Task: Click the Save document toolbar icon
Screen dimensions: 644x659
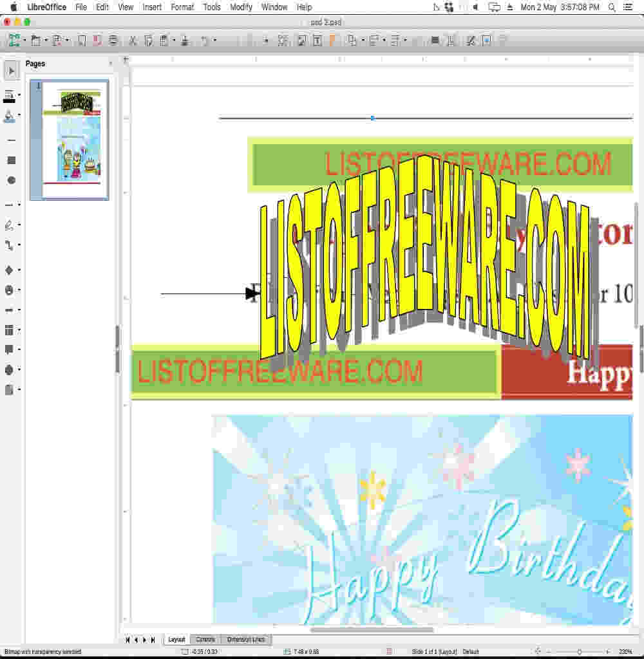Action: pos(57,41)
